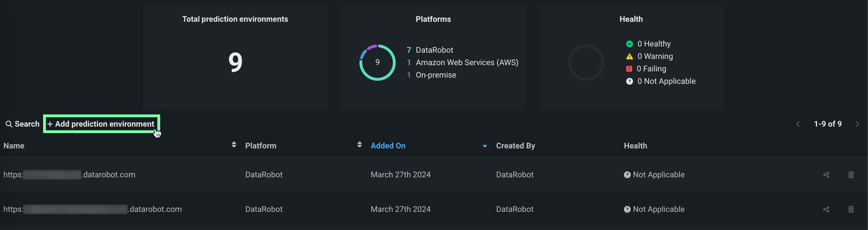Open the first https datarobot.com environment
868x230 pixels.
coord(69,175)
